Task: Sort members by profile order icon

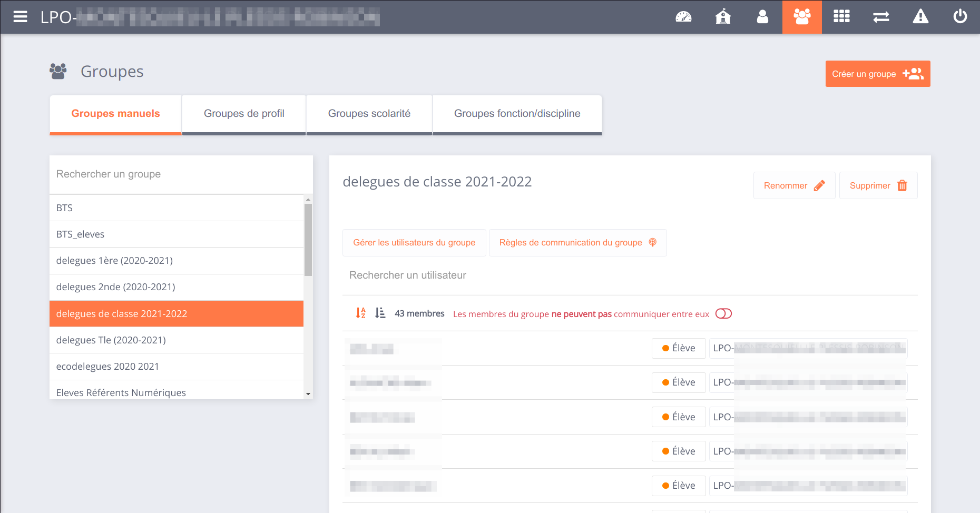Action: click(x=380, y=313)
